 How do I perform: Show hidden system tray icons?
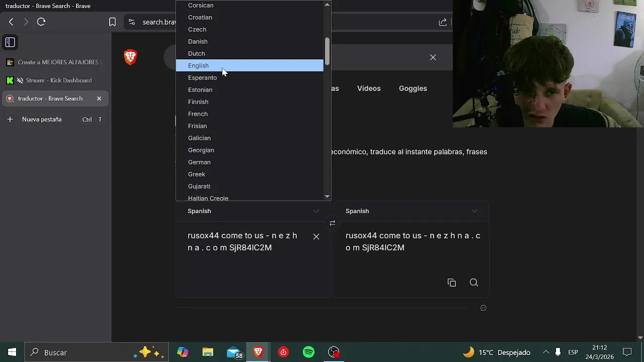pyautogui.click(x=546, y=352)
